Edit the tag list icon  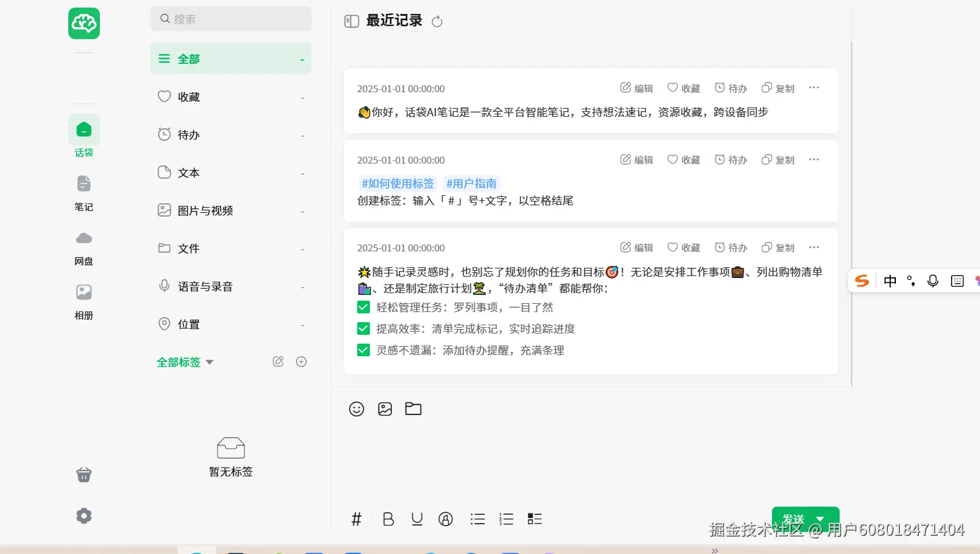pyautogui.click(x=278, y=362)
